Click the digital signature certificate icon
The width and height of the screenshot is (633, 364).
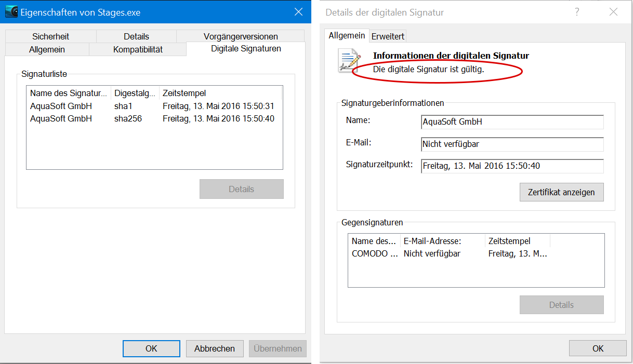coord(349,60)
